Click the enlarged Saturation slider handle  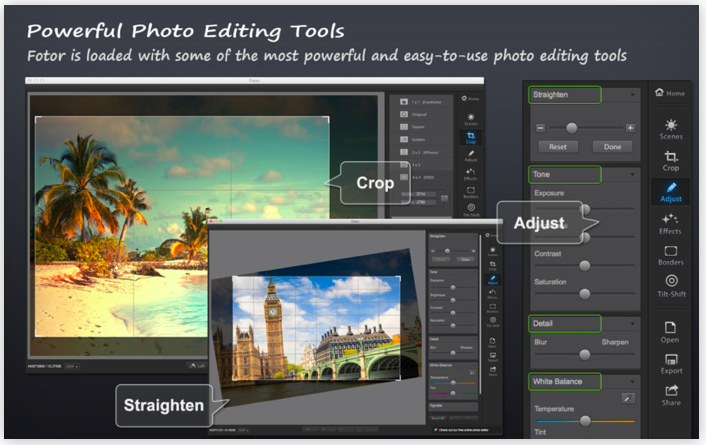click(x=585, y=294)
